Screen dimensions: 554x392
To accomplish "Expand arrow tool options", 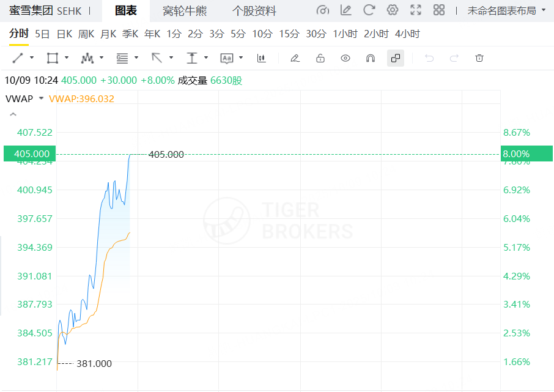I will [x=171, y=57].
